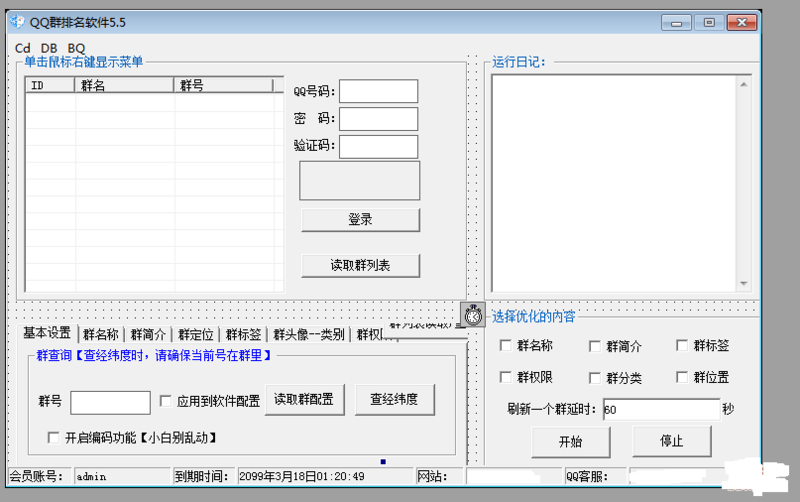The height and width of the screenshot is (502, 800).
Task: Click the captcha image box above 登录
Action: point(360,181)
